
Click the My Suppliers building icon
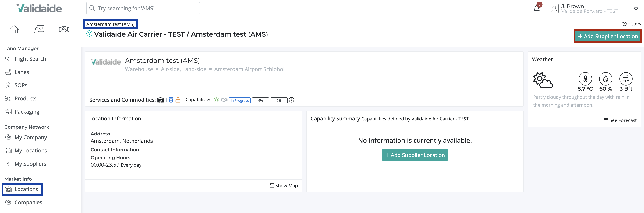8,164
